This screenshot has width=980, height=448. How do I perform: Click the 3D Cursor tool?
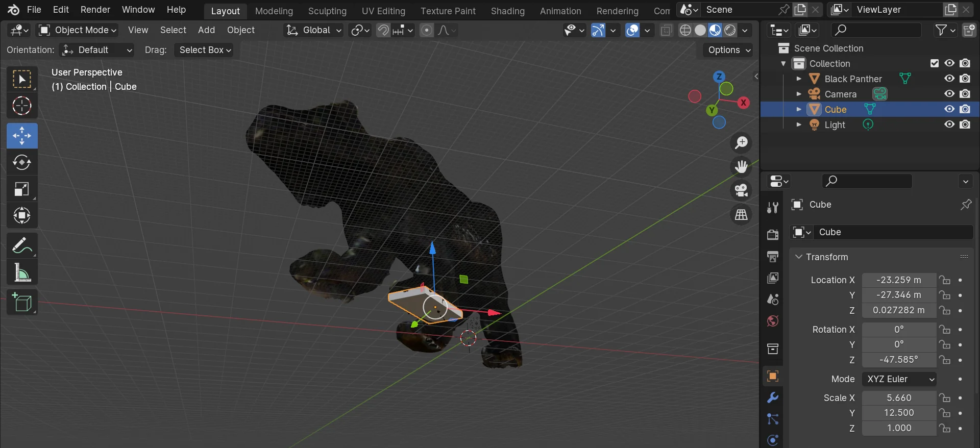click(21, 106)
